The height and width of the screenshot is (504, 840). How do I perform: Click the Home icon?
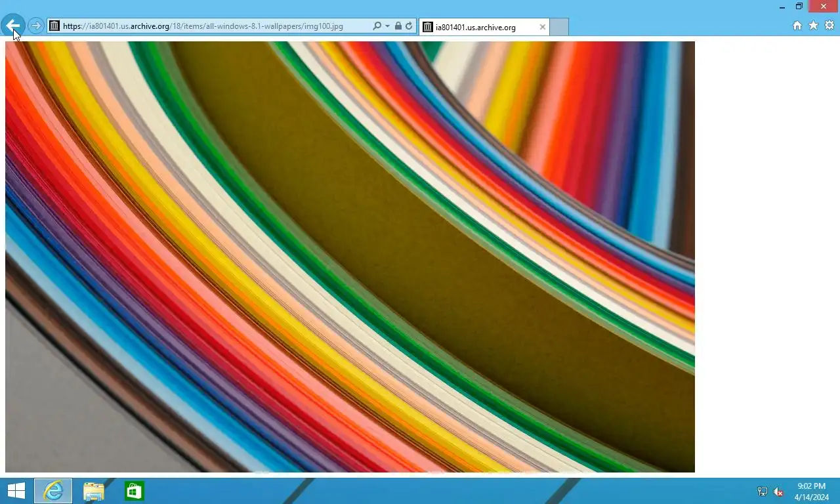(x=797, y=26)
